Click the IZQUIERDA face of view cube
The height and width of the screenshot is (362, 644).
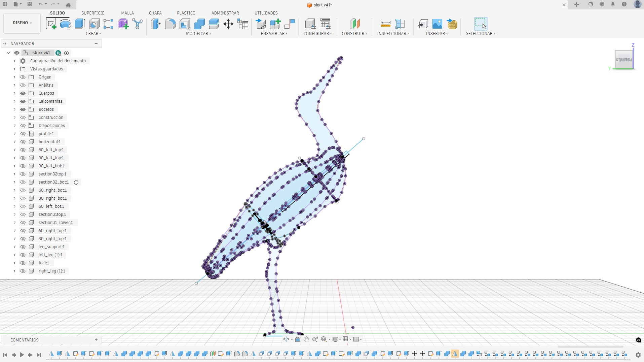point(624,60)
